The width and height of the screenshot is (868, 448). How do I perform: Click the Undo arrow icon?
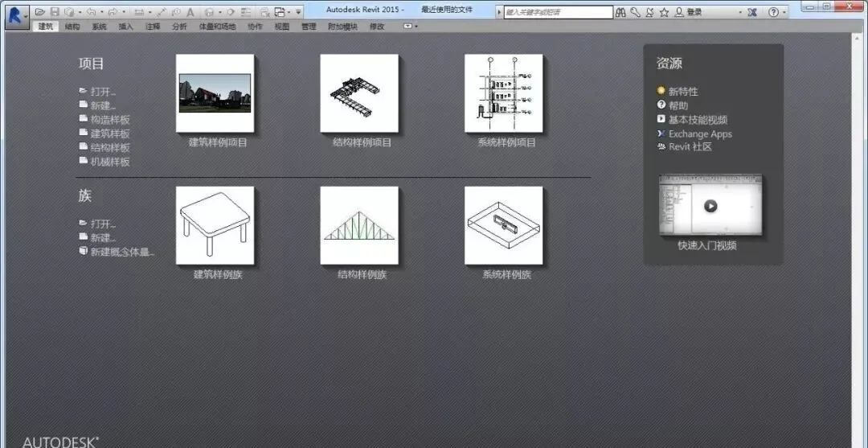(x=92, y=11)
